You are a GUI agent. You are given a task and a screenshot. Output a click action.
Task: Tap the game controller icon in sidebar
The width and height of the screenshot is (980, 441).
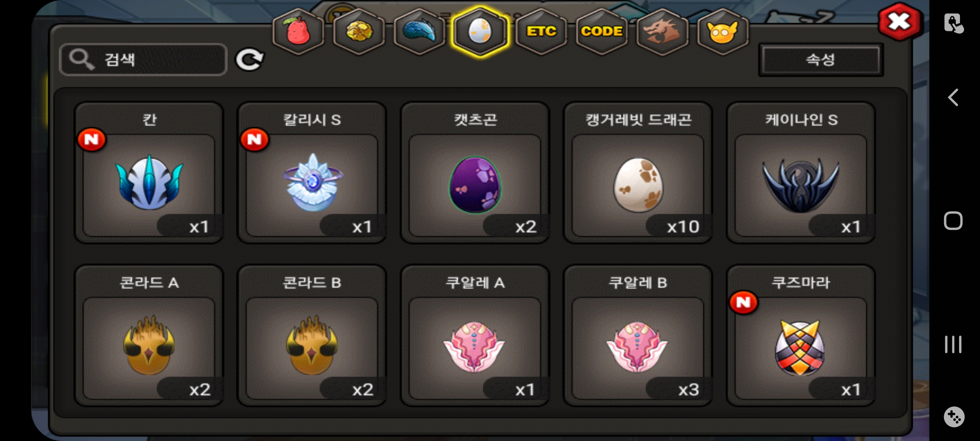[x=954, y=417]
